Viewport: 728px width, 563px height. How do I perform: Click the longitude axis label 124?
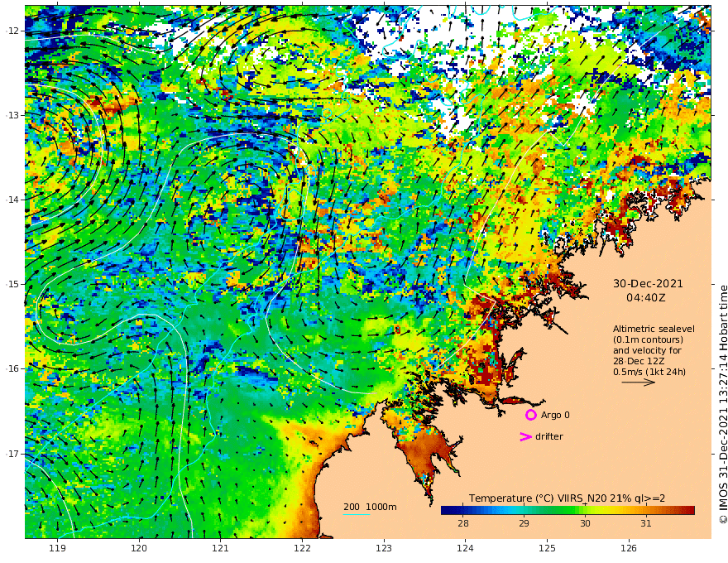[465, 549]
